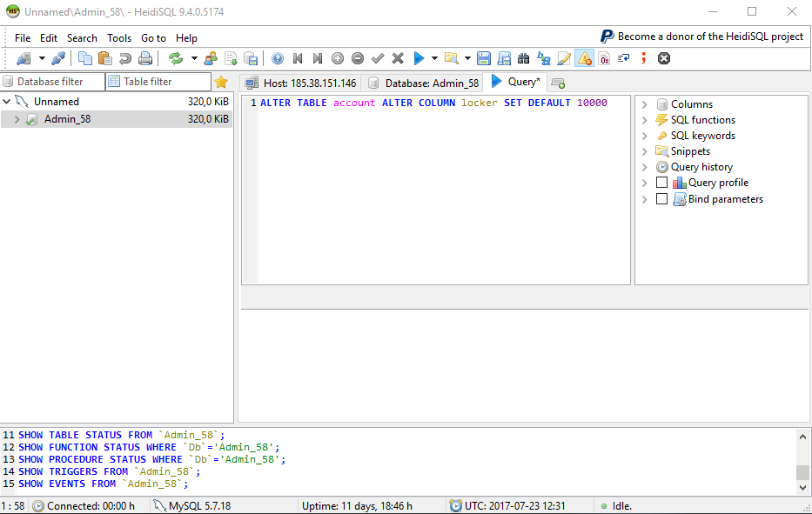This screenshot has height=514, width=812.
Task: Open the Help menu
Action: [186, 37]
